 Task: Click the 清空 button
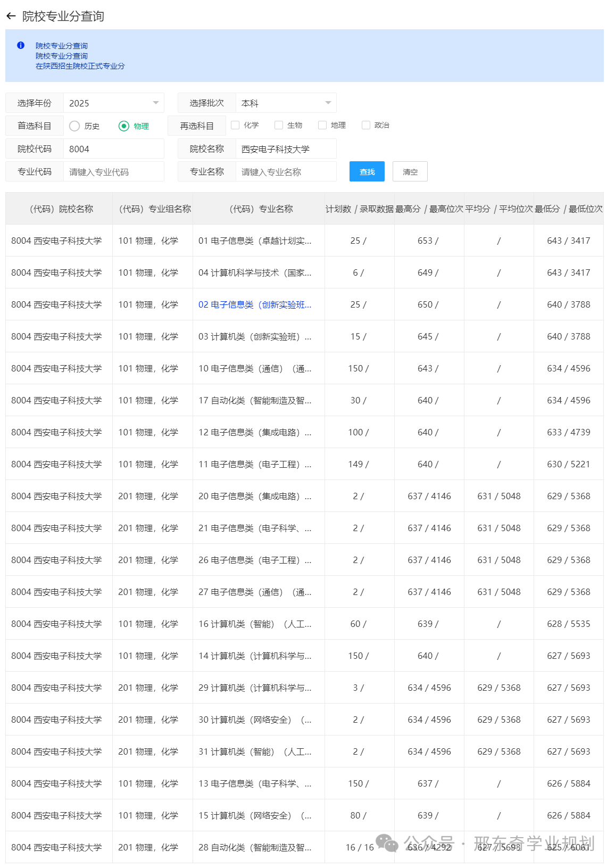click(x=410, y=172)
